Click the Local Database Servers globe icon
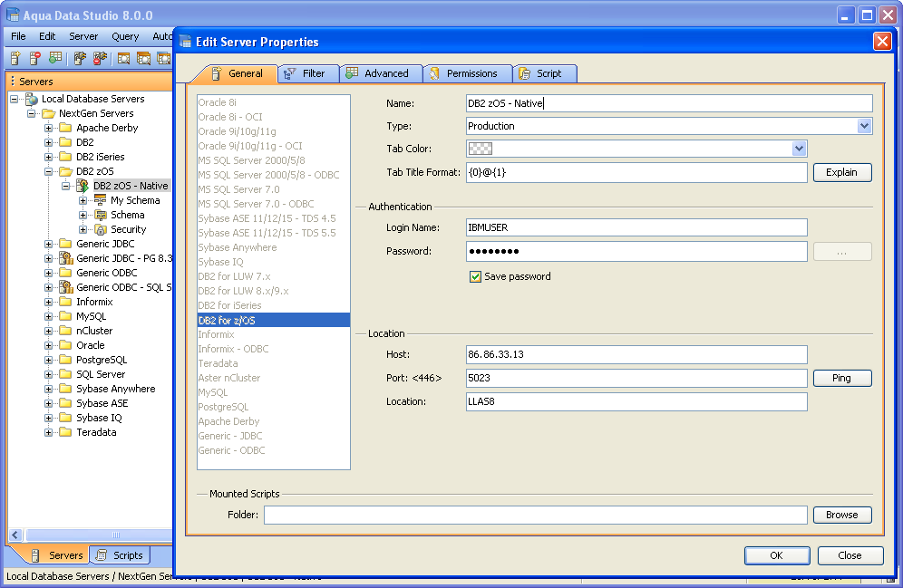The width and height of the screenshot is (903, 588). (32, 99)
